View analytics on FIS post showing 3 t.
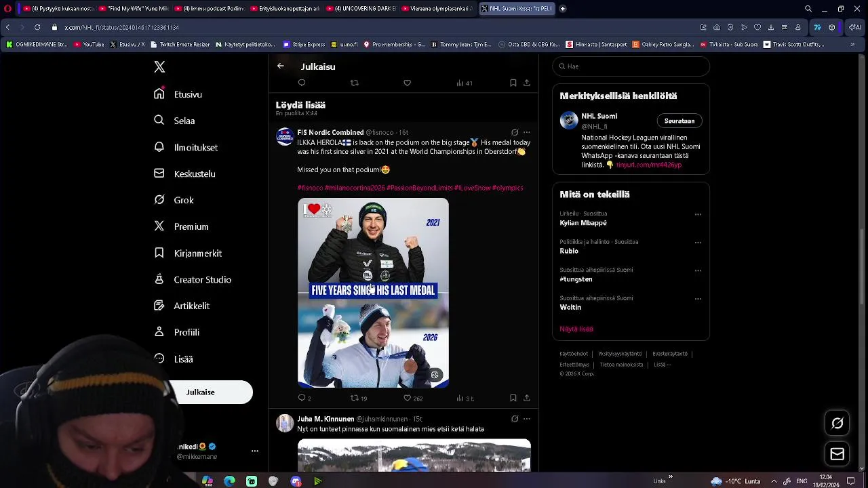The image size is (868, 488). point(465,399)
